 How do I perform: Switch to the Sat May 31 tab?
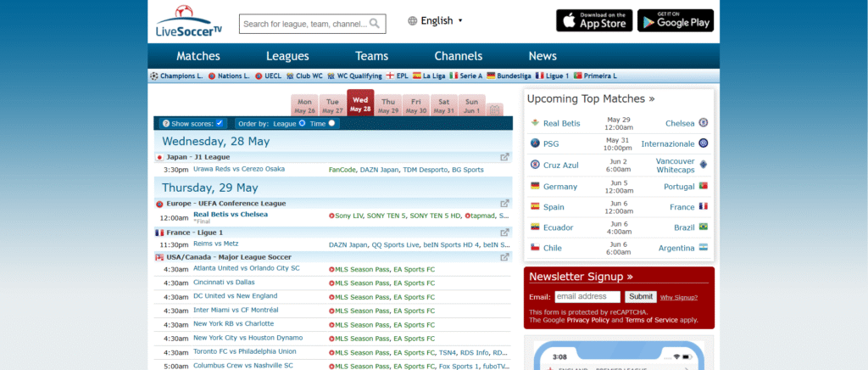444,106
